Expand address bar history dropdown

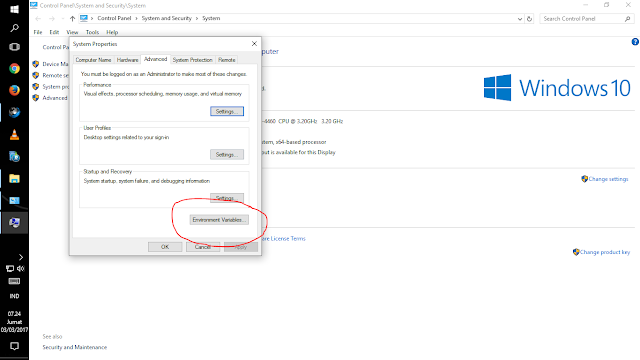(520, 19)
